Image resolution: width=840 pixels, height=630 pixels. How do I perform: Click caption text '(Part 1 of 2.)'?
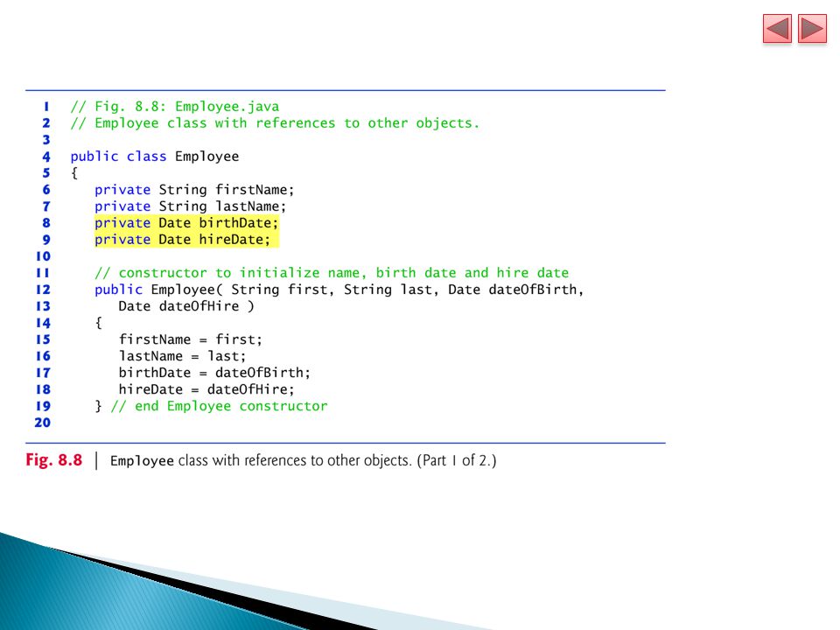point(457,461)
